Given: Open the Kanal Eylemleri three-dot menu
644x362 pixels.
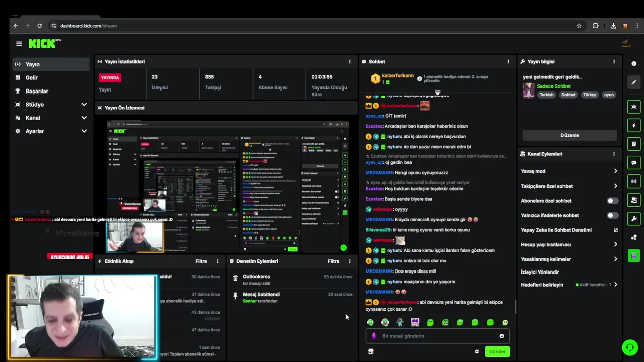Looking at the screenshot, I should coord(614,154).
